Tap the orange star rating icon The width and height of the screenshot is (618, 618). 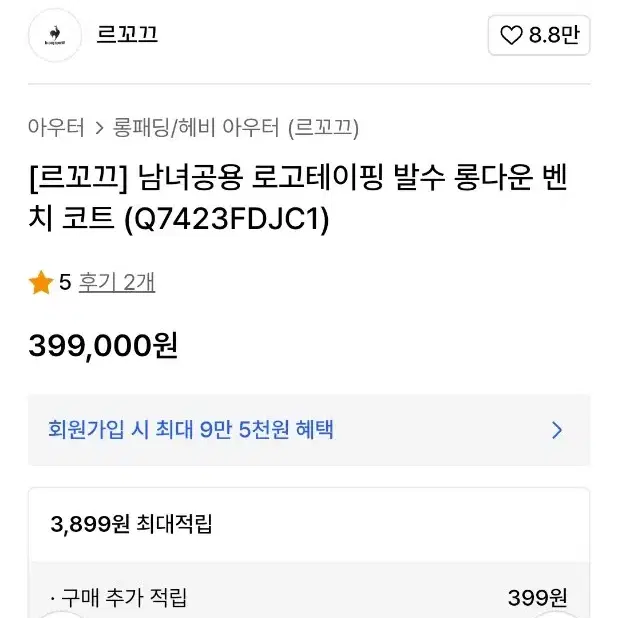(x=41, y=282)
